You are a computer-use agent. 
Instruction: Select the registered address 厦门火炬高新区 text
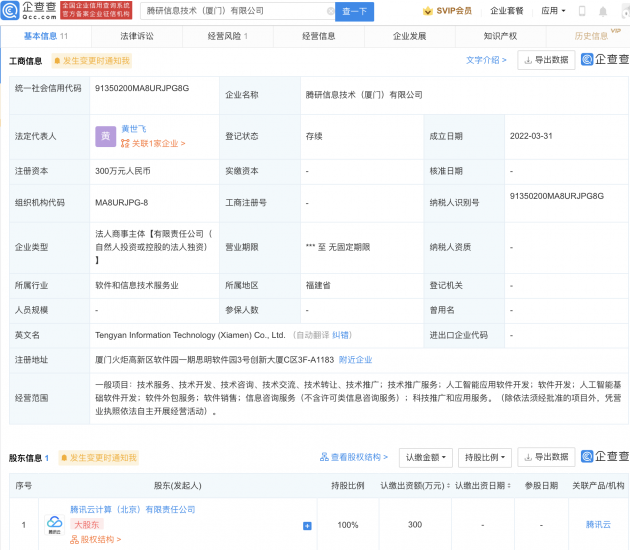tap(214, 360)
